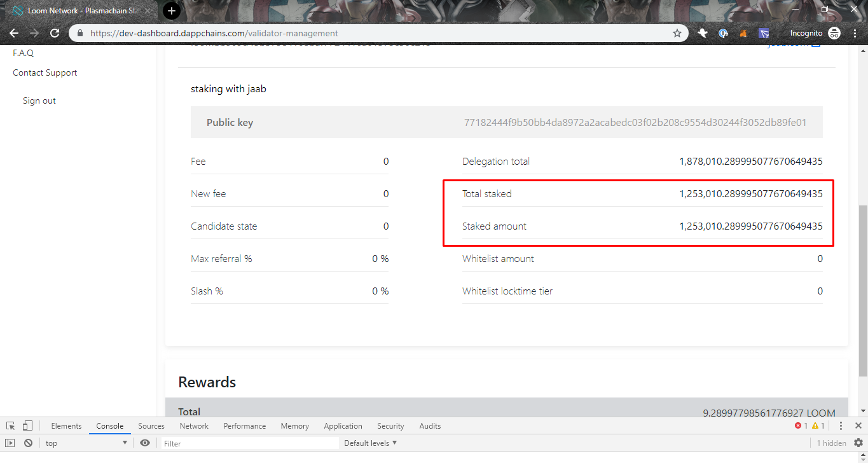Open the TronLink wallet extension
The width and height of the screenshot is (868, 463).
pos(764,33)
